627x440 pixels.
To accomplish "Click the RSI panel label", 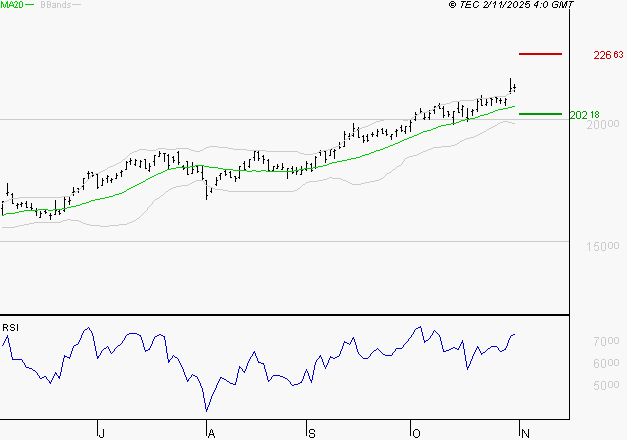I will pos(10,328).
